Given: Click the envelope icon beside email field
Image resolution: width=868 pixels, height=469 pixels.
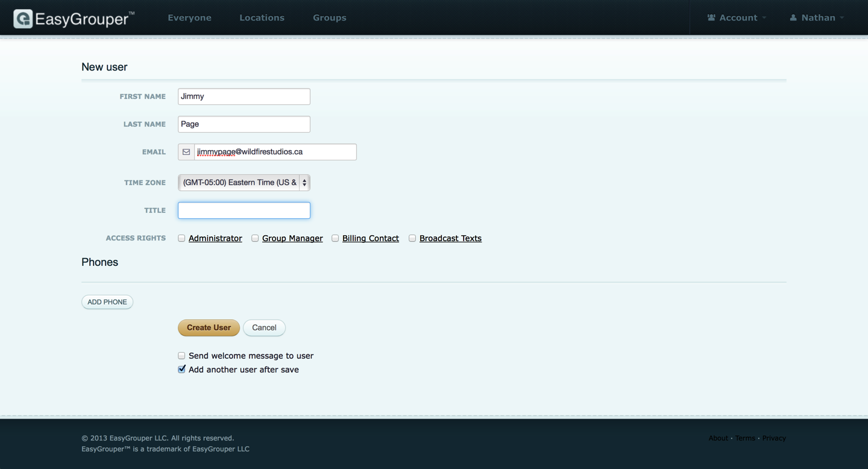Looking at the screenshot, I should point(186,152).
